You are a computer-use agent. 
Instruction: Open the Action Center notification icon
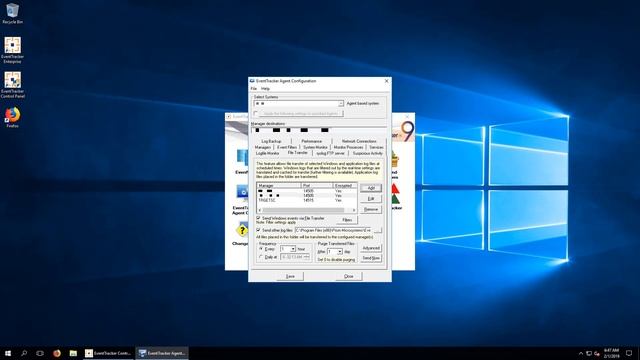pyautogui.click(x=629, y=353)
